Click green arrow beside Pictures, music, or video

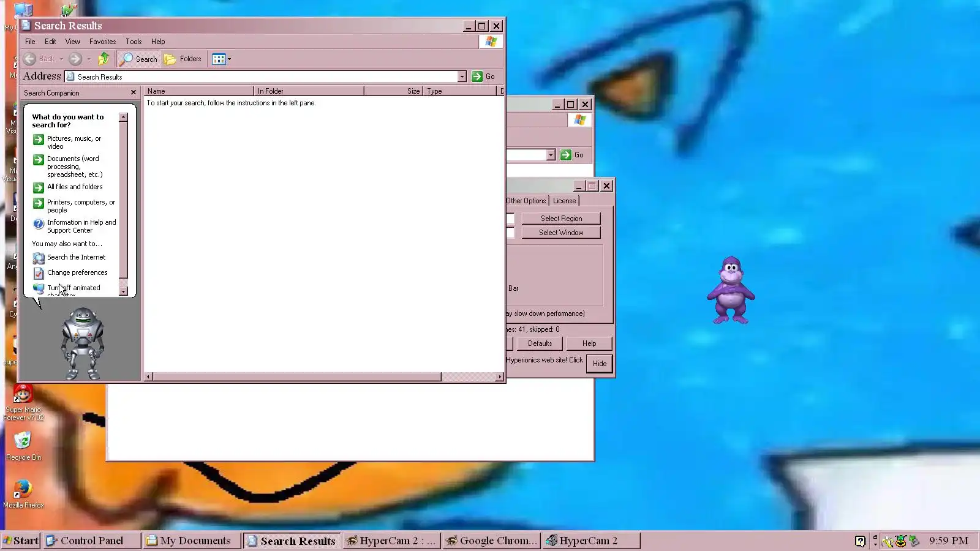click(x=39, y=140)
